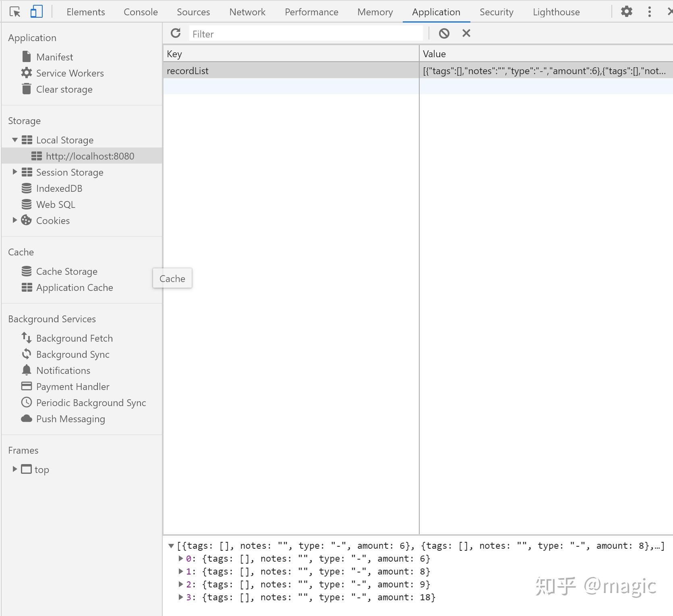Screen dimensions: 673x616
Task: Expand array item 0 with amount 6
Action: point(181,558)
